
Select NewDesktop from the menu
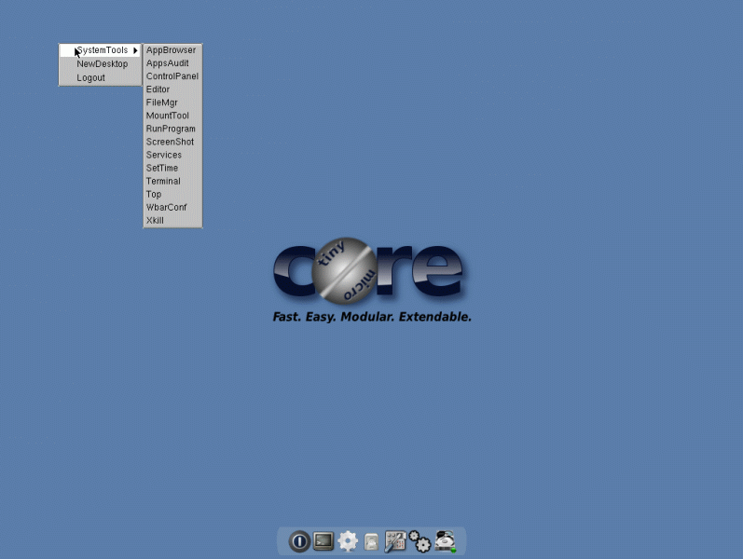(102, 64)
